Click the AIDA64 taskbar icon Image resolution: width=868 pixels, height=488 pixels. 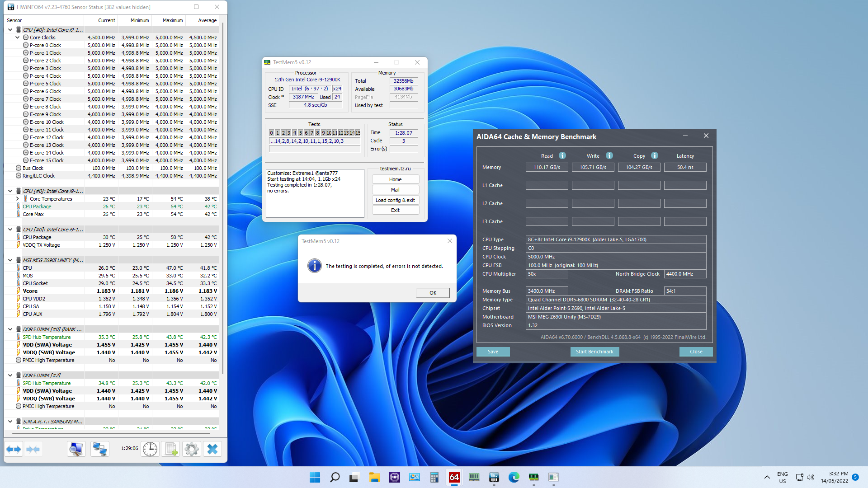[454, 477]
